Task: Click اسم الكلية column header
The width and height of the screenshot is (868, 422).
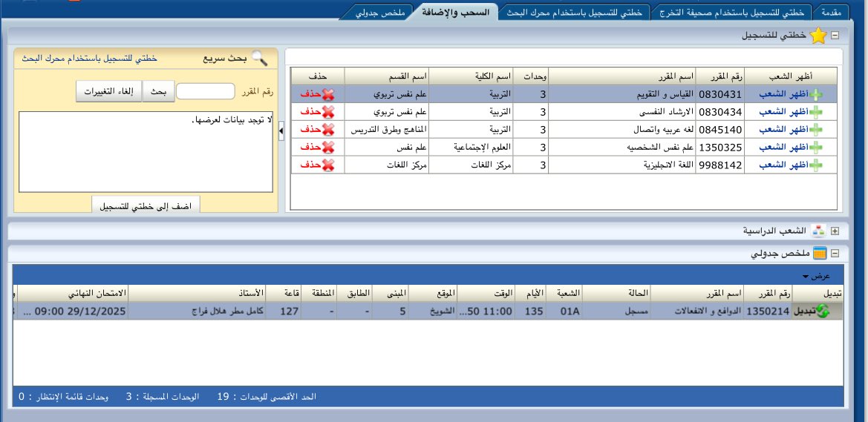Action: pyautogui.click(x=471, y=76)
